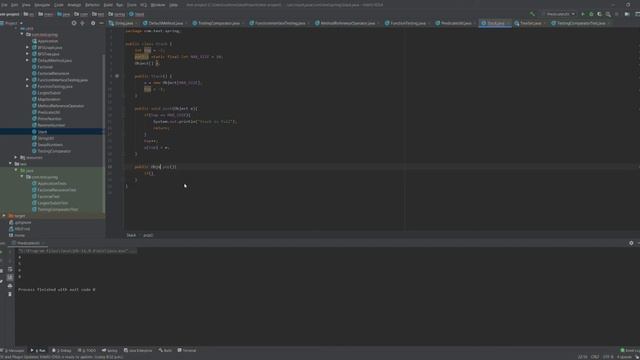Viewport: 640px width, 360px height.
Task: Click the print icon in Run panel
Action: pos(10,286)
